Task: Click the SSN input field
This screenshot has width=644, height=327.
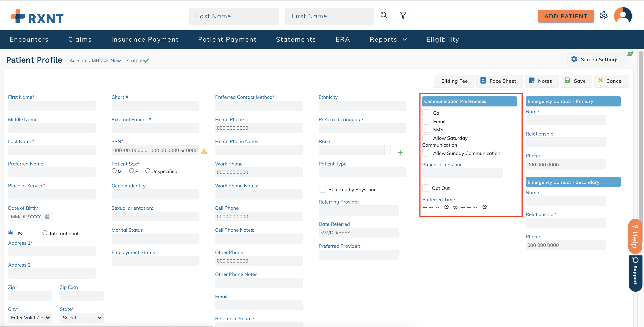Action: pos(155,150)
